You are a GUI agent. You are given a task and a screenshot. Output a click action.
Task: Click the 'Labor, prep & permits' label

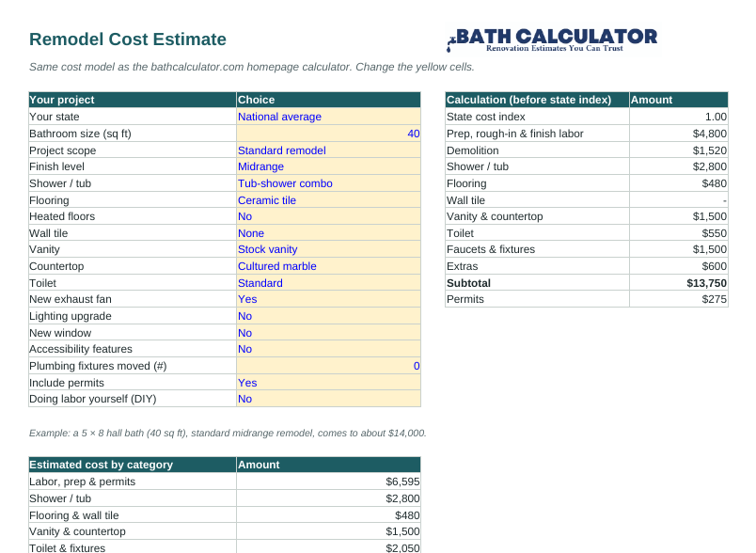(83, 482)
